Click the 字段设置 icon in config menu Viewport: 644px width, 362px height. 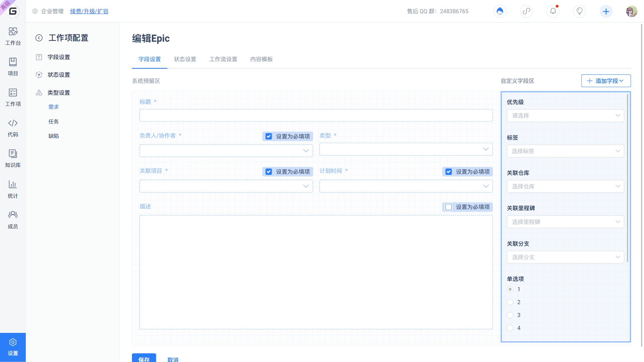39,57
